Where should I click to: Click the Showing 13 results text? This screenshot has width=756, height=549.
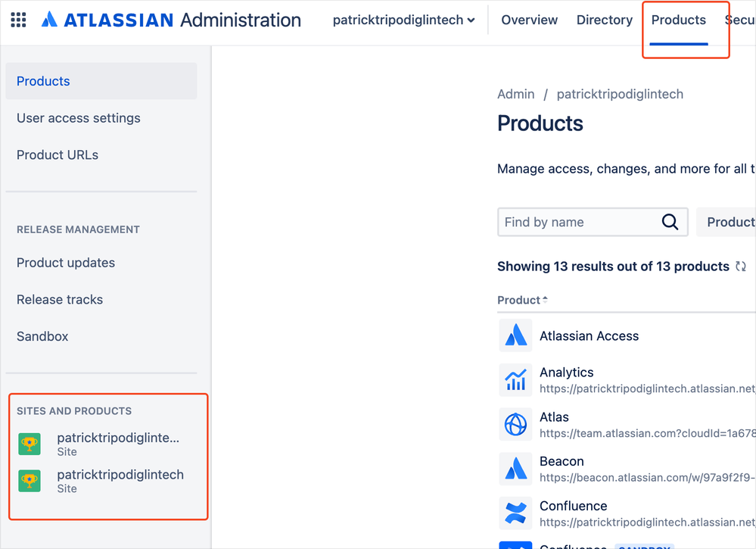point(613,267)
